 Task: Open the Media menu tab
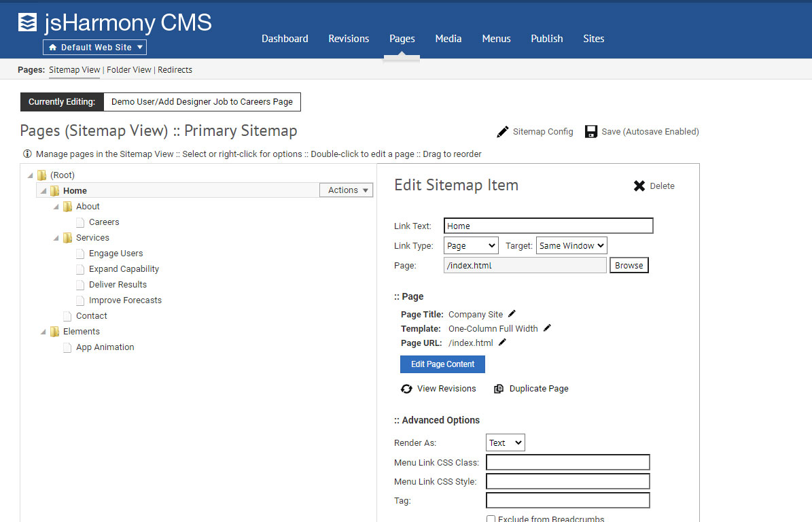[x=448, y=39]
